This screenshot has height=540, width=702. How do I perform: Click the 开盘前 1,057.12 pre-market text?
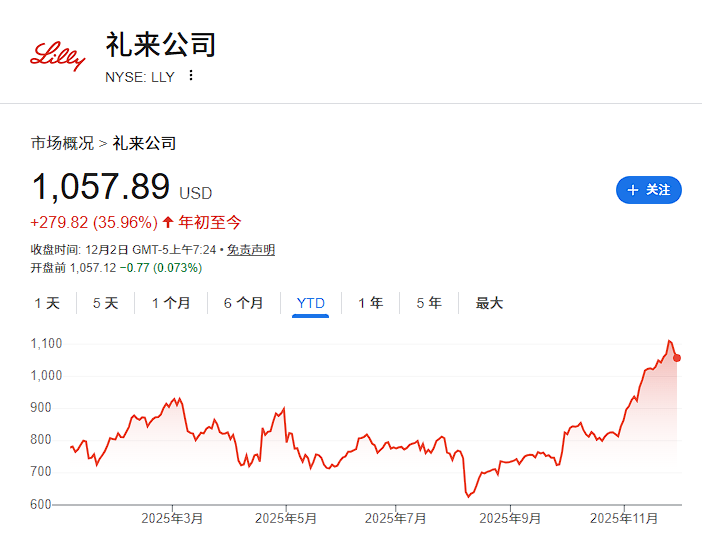73,268
